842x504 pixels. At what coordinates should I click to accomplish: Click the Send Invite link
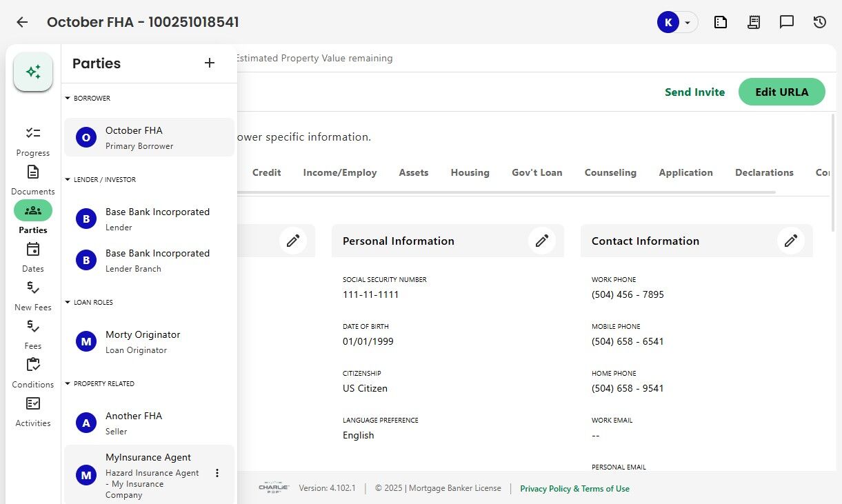(694, 92)
